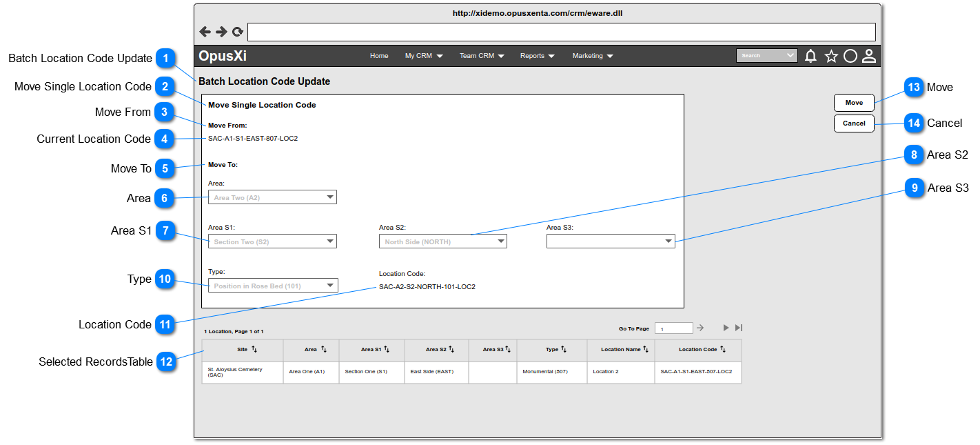Go to next page arrow in table pager
The height and width of the screenshot is (445, 980).
click(726, 328)
